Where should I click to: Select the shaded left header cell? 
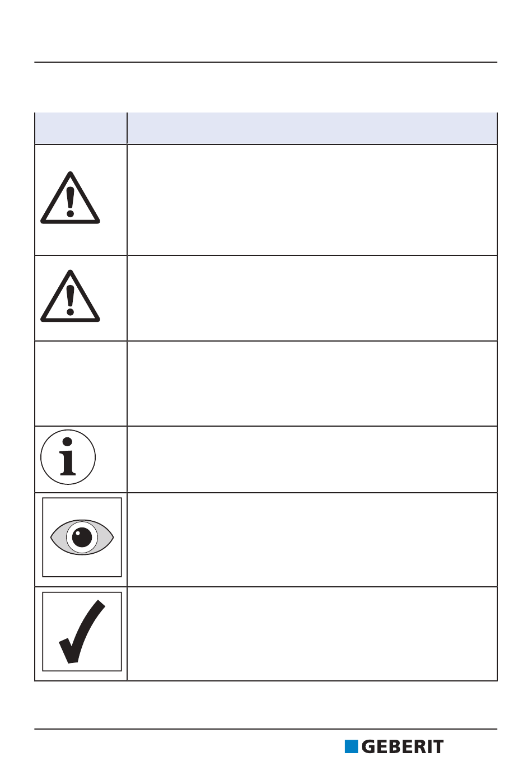pos(81,128)
